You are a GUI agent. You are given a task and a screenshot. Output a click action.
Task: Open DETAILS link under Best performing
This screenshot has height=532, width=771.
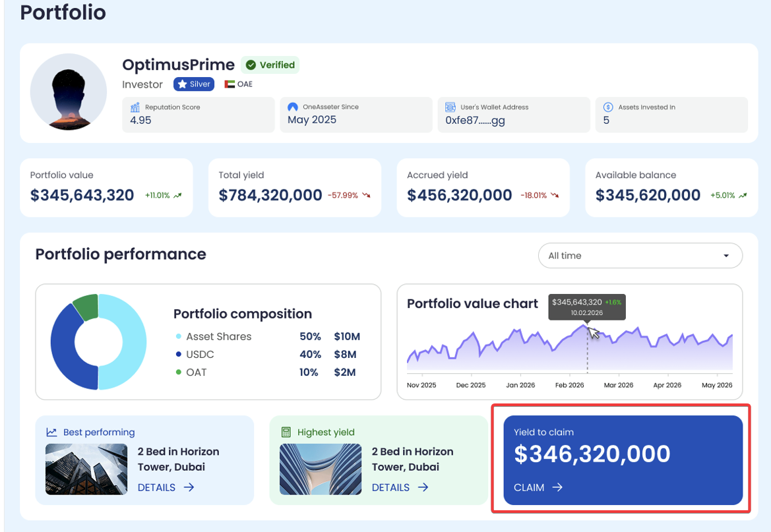(166, 487)
